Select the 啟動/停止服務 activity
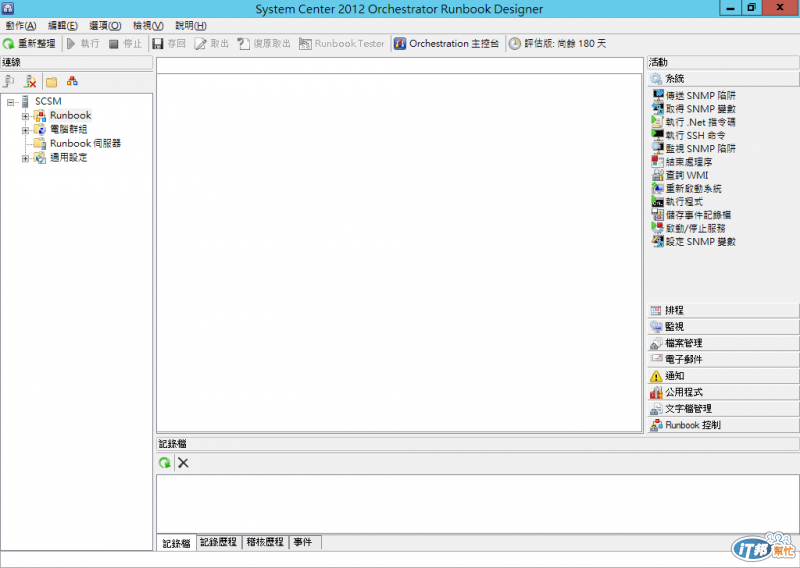 [689, 228]
